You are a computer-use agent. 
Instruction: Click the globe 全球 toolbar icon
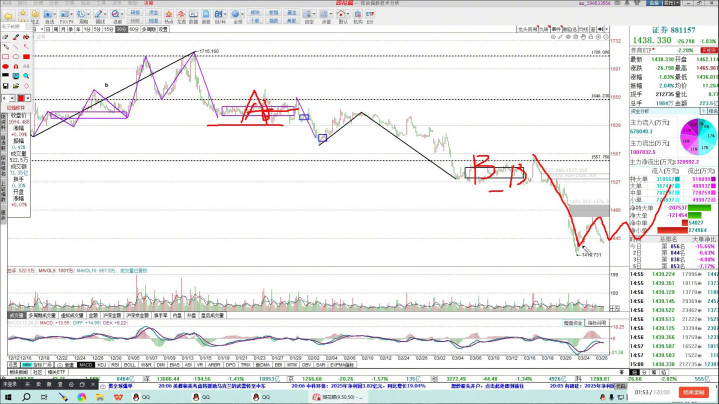[x=235, y=14]
